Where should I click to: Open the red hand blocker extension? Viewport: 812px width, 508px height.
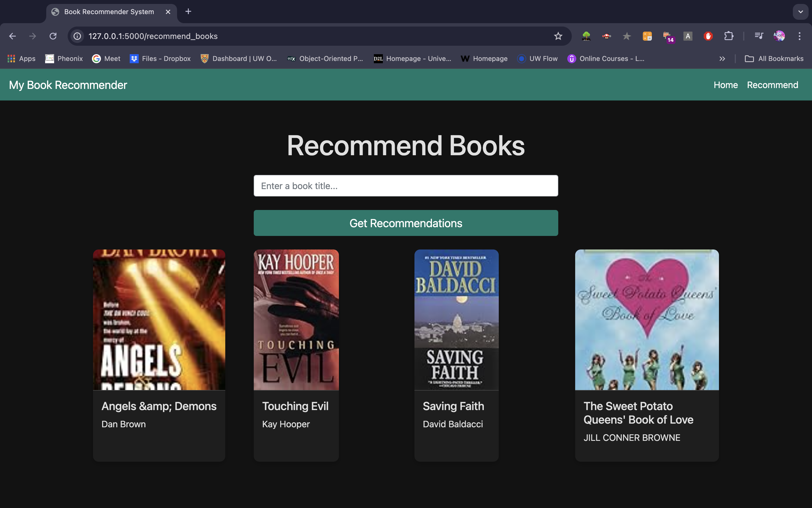click(x=708, y=36)
